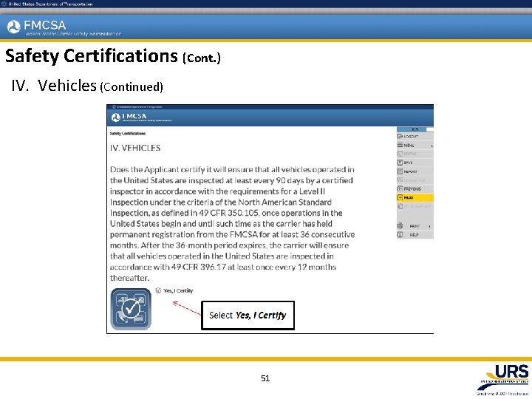The height and width of the screenshot is (399, 532).
Task: Expand the Print submenu arrow
Action: click(429, 226)
